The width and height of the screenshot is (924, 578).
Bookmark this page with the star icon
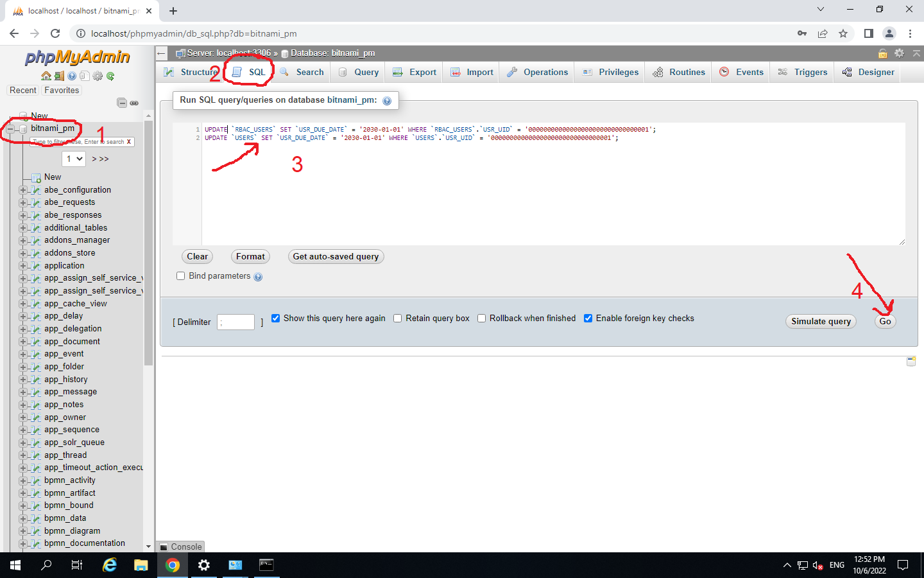click(x=843, y=33)
